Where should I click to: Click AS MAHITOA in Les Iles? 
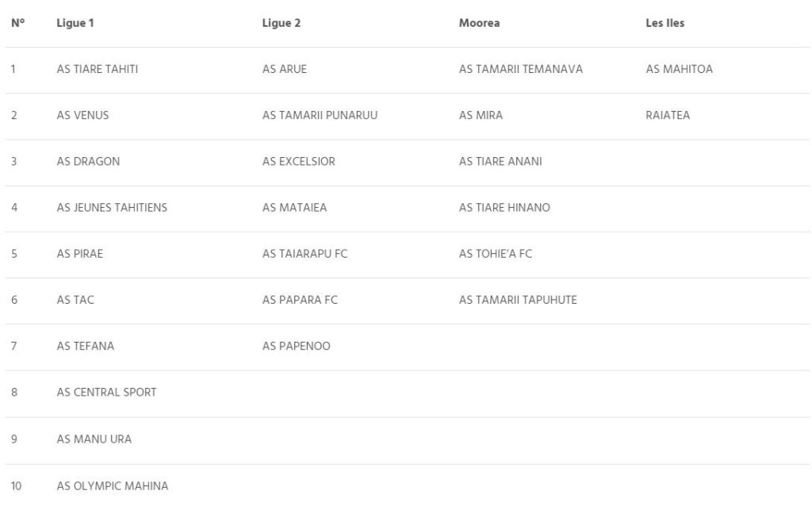tap(679, 69)
